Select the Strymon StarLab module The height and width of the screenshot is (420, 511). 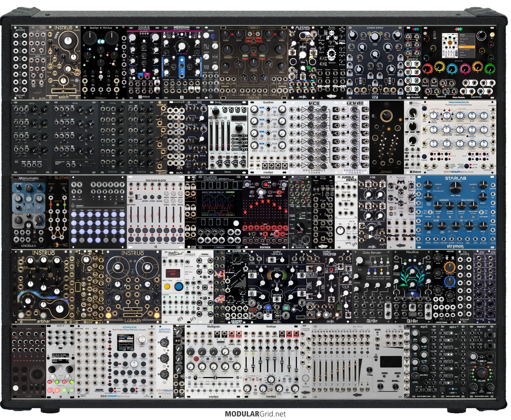click(456, 212)
